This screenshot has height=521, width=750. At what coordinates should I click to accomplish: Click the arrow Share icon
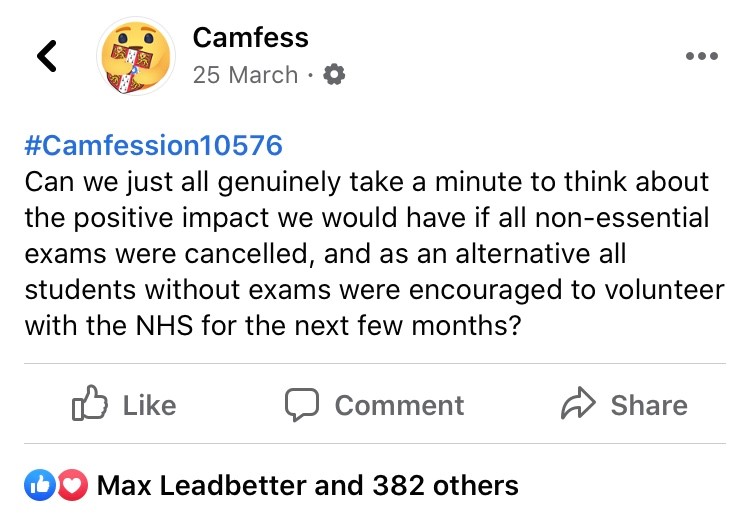578,403
